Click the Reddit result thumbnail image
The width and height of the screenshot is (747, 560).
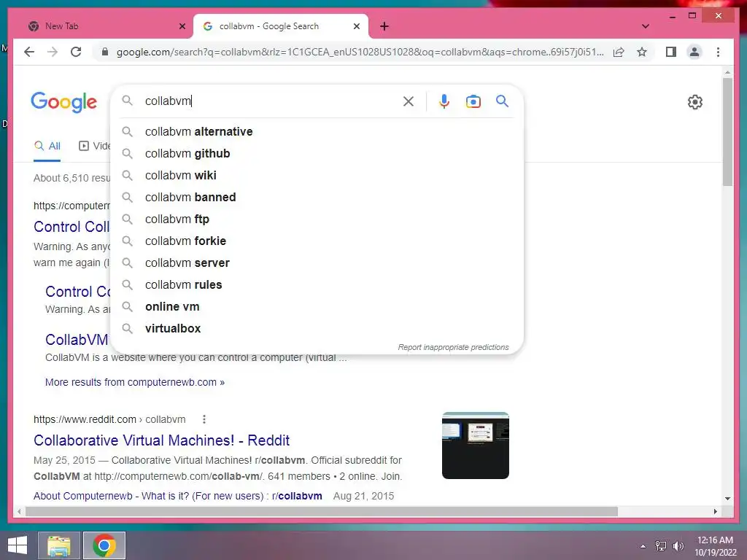click(476, 446)
